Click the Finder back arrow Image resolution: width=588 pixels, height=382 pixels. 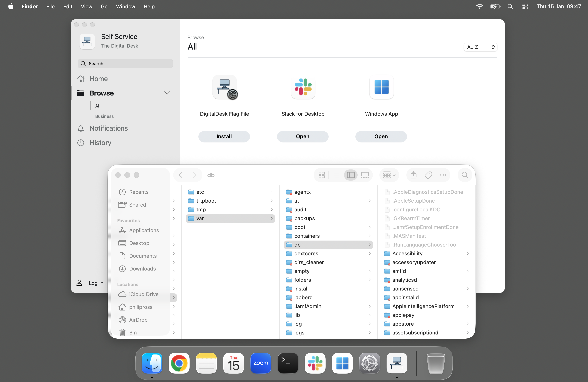(x=181, y=175)
